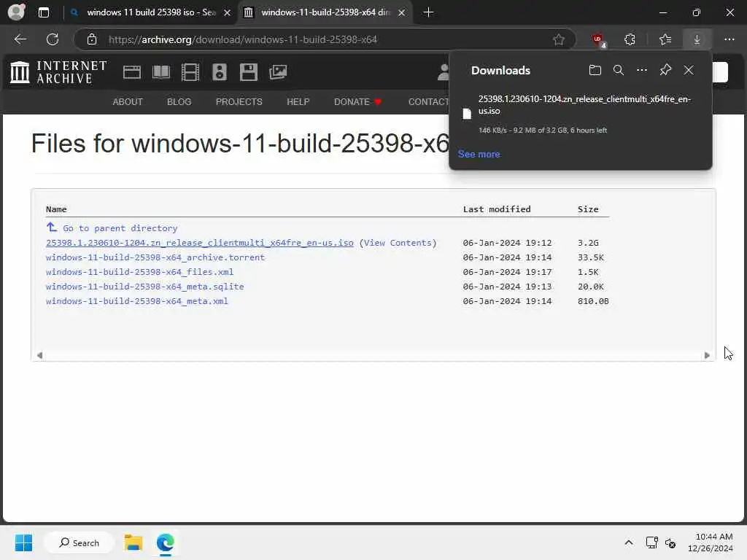Open the Windows Start menu
Image resolution: width=747 pixels, height=560 pixels.
coord(24,542)
